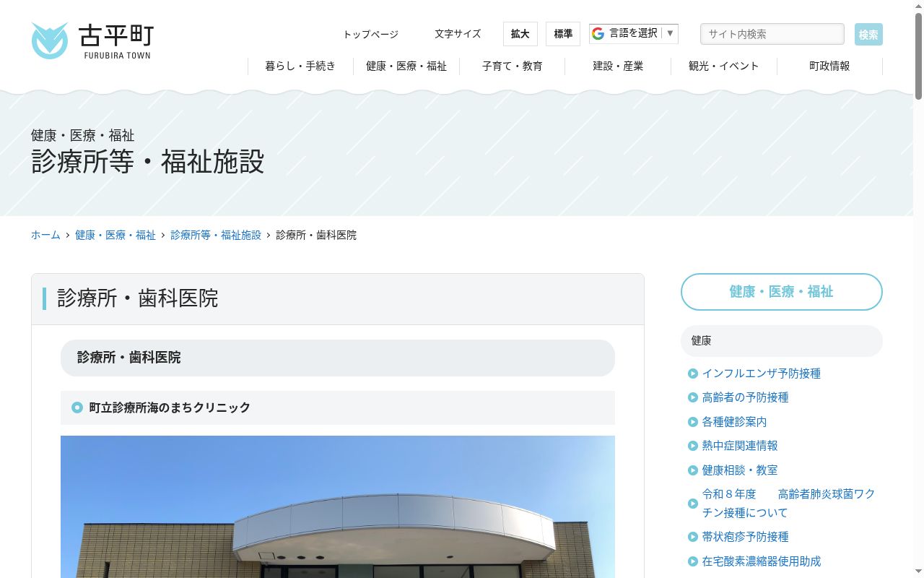924x578 pixels.
Task: Click the 健康 sidebar section heading
Action: pyautogui.click(x=782, y=341)
